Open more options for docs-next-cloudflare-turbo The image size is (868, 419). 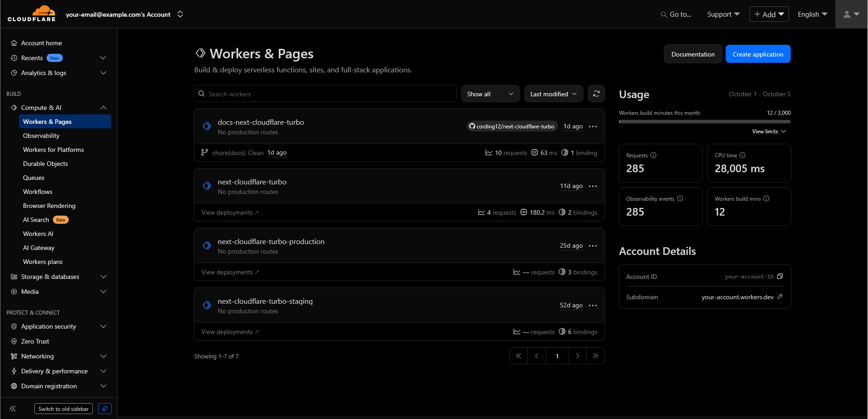coord(593,127)
